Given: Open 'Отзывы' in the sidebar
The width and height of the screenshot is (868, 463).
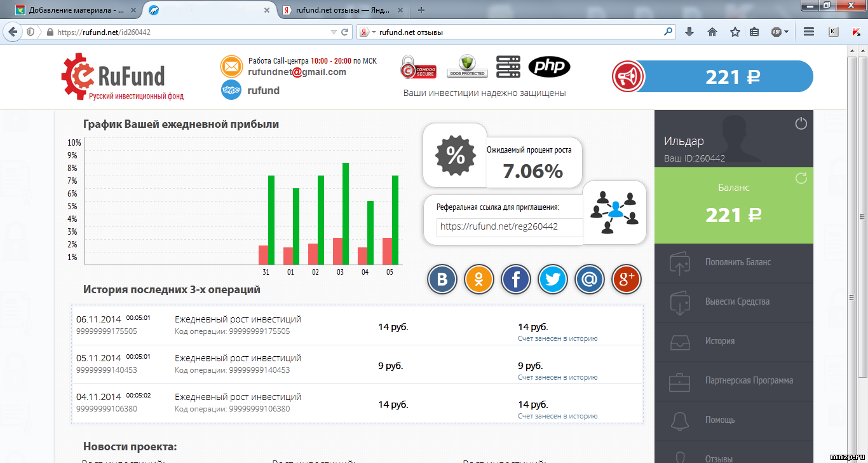Looking at the screenshot, I should click(734, 452).
